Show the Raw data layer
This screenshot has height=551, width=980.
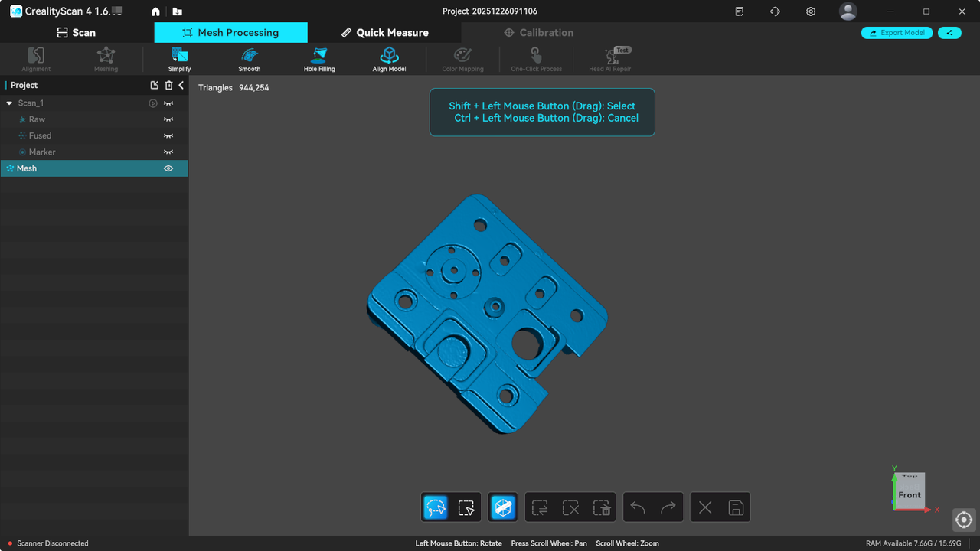168,119
